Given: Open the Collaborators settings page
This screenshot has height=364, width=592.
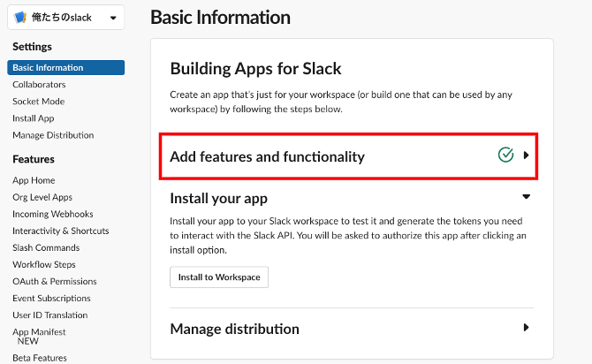Looking at the screenshot, I should click(x=39, y=85).
